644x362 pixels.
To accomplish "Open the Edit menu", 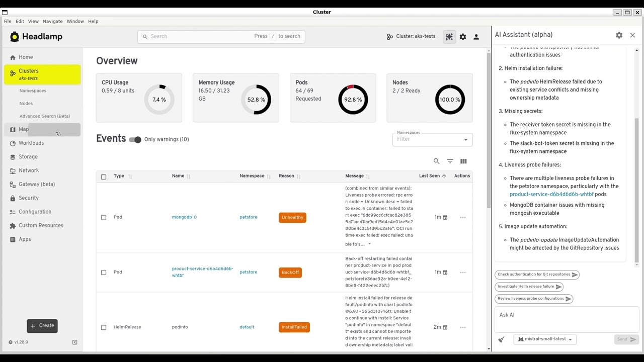I will (20, 21).
